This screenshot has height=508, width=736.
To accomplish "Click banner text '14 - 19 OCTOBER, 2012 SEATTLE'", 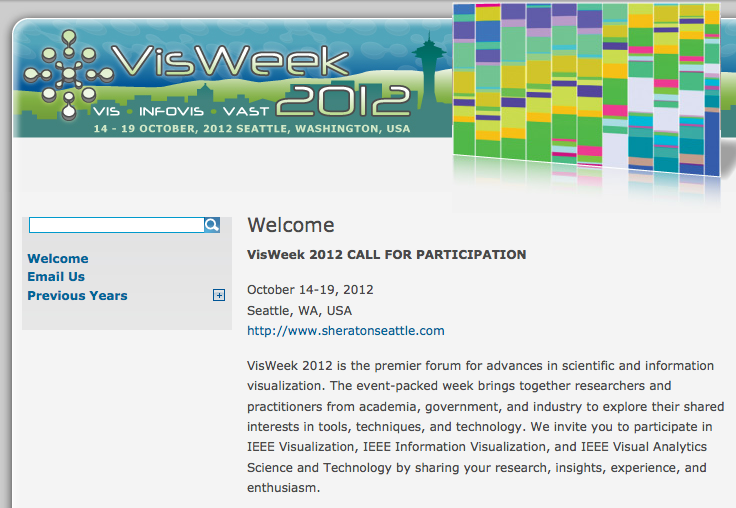I will (x=192, y=129).
